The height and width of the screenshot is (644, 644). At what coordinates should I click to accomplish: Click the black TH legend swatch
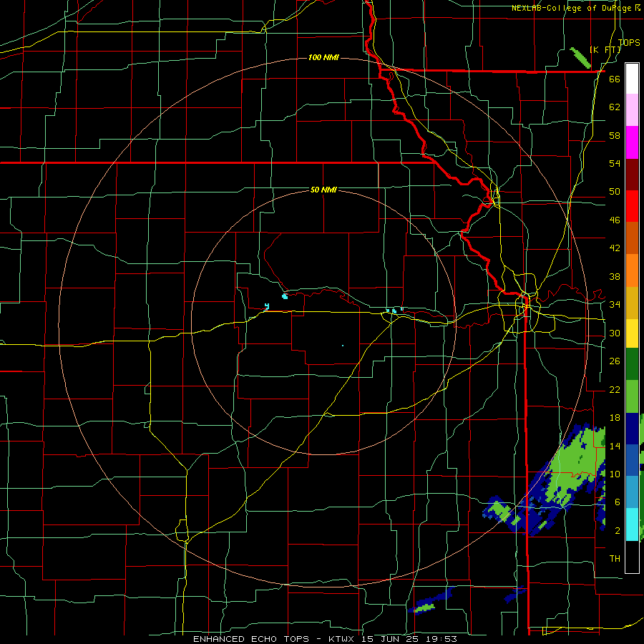[632, 557]
